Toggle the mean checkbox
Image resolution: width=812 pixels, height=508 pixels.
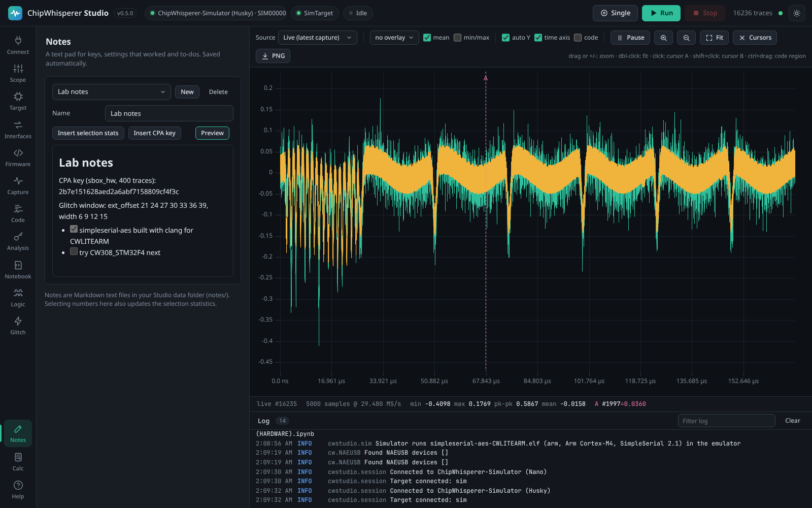(x=427, y=38)
